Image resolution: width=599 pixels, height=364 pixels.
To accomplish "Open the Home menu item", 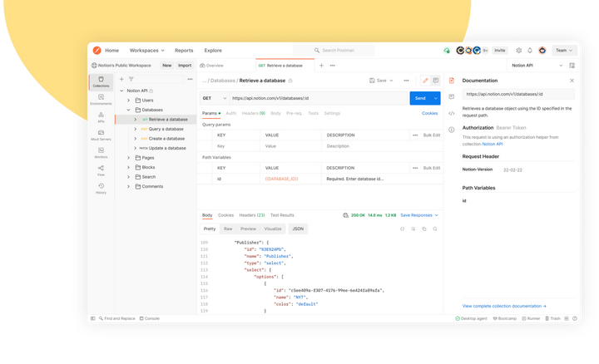I will (x=112, y=51).
